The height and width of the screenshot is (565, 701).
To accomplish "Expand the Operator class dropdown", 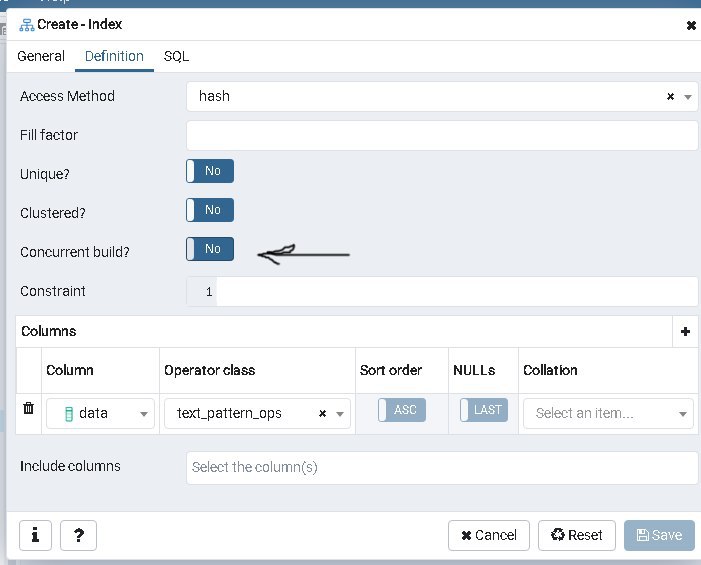I will tap(340, 414).
